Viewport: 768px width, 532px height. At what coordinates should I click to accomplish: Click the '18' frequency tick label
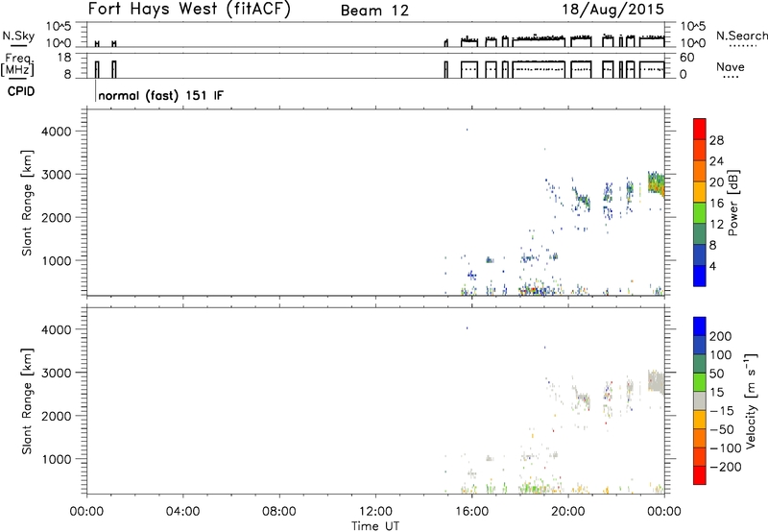(63, 58)
